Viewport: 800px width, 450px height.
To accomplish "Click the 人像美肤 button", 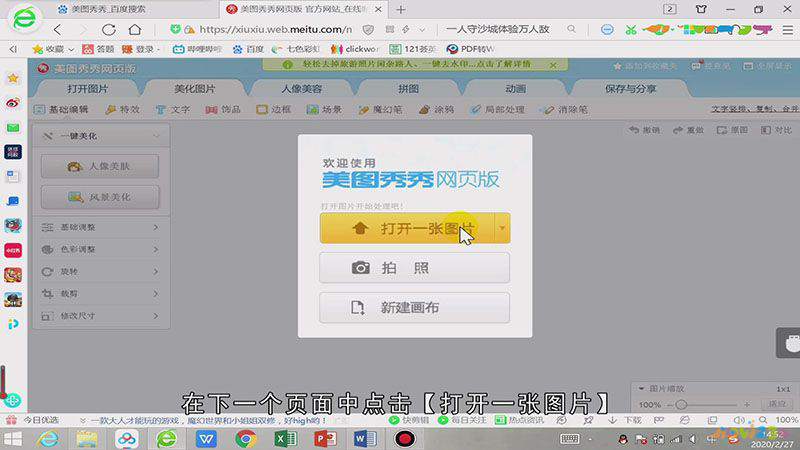I will point(100,166).
